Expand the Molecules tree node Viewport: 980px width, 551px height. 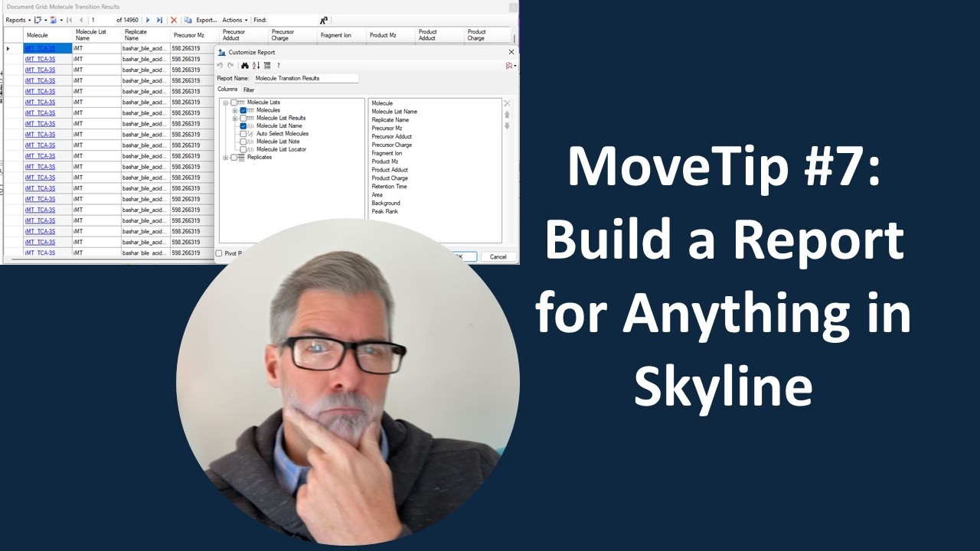click(235, 110)
